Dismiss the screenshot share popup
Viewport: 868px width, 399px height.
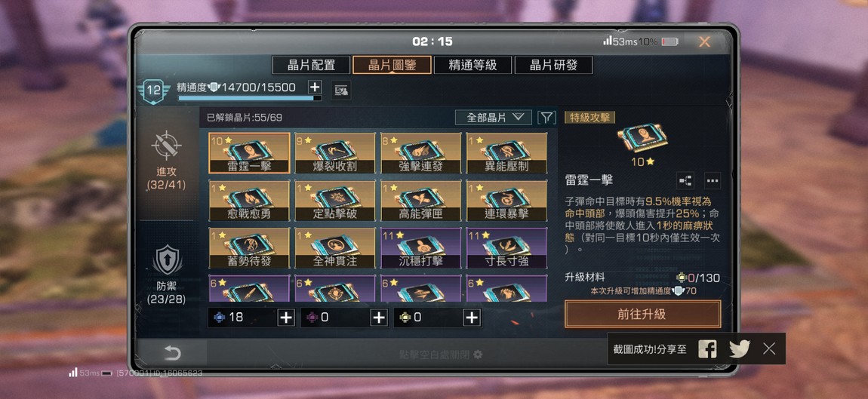tap(769, 348)
